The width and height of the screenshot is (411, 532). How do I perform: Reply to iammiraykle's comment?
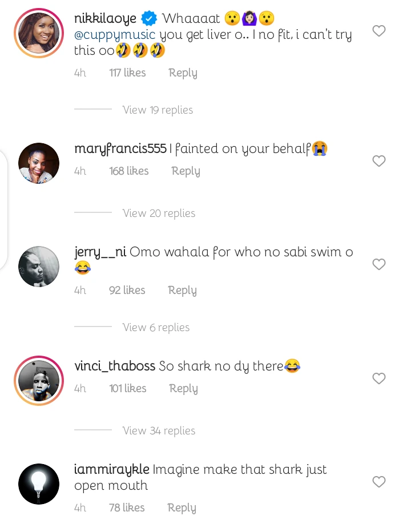point(182,508)
